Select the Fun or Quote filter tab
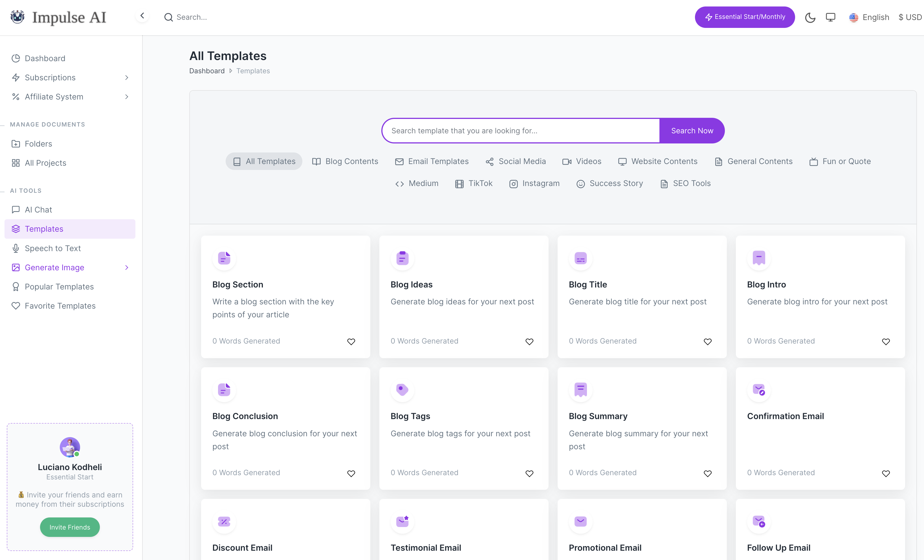The height and width of the screenshot is (560, 924). (840, 161)
